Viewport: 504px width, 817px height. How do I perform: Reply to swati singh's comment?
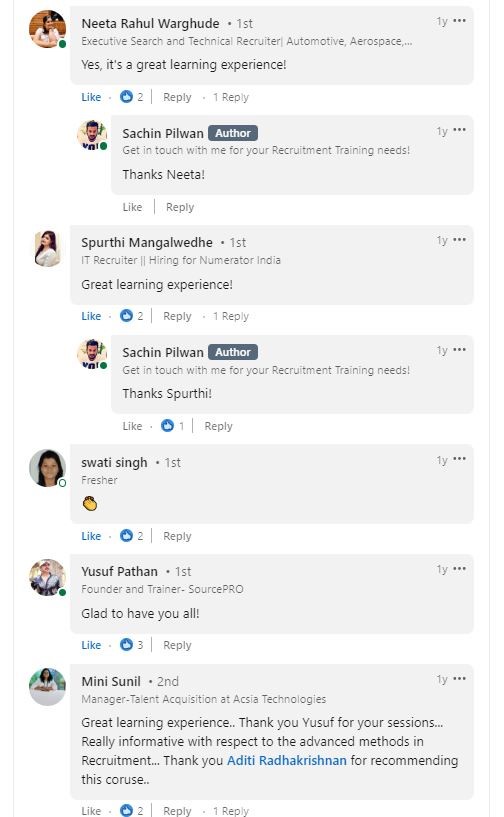coord(177,536)
